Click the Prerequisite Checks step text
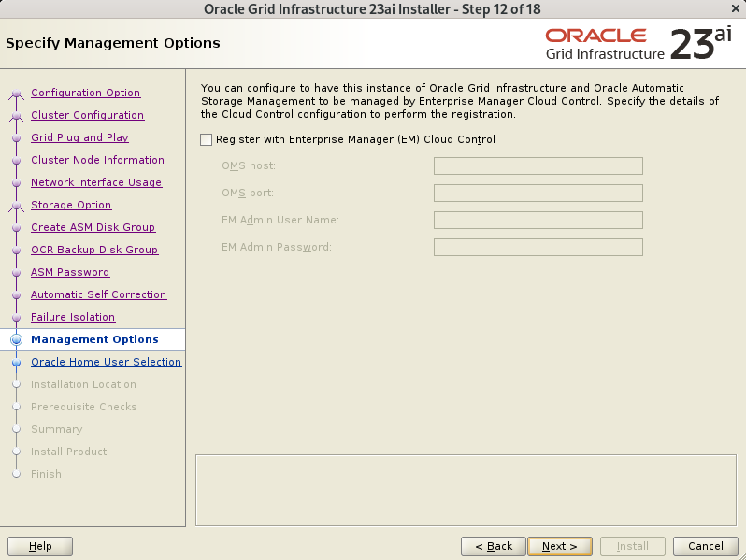 pos(84,407)
